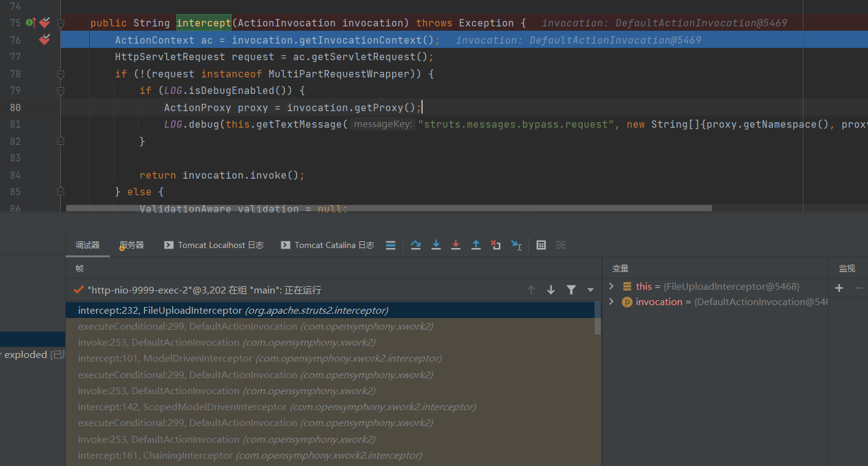
Task: Click the 变量 panel header
Action: tap(620, 268)
